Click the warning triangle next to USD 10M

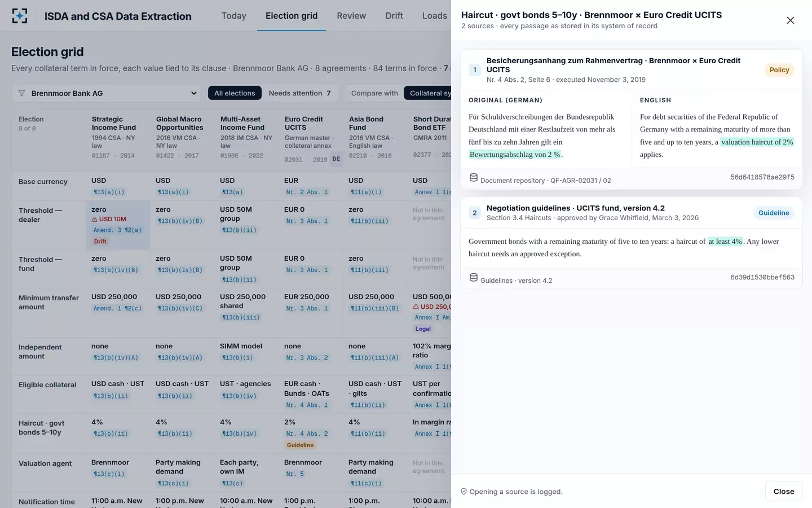tap(94, 219)
